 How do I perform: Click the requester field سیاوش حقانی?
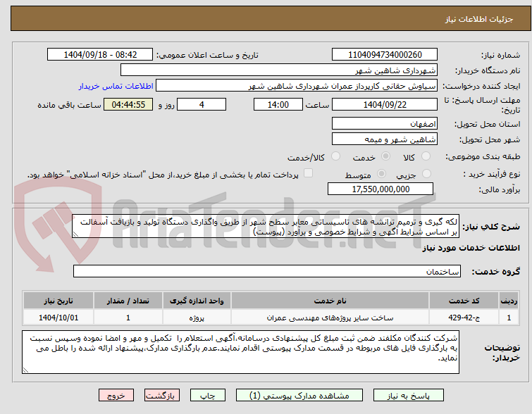[x=297, y=86]
